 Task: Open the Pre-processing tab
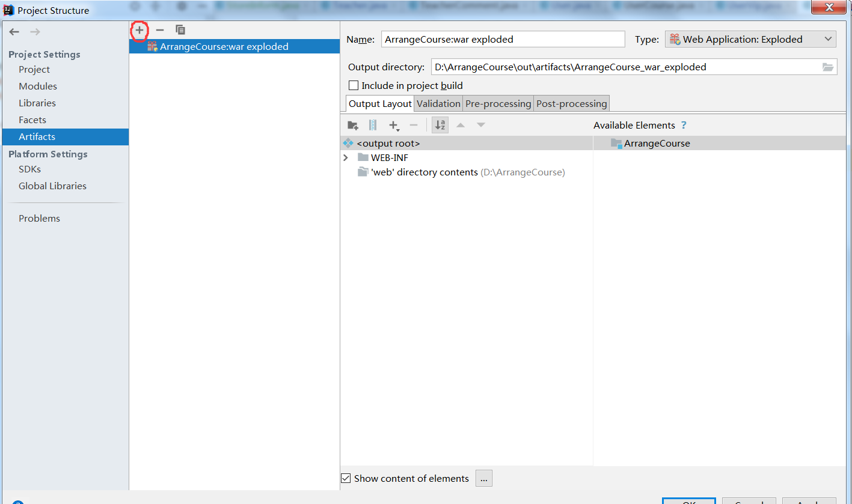[498, 103]
